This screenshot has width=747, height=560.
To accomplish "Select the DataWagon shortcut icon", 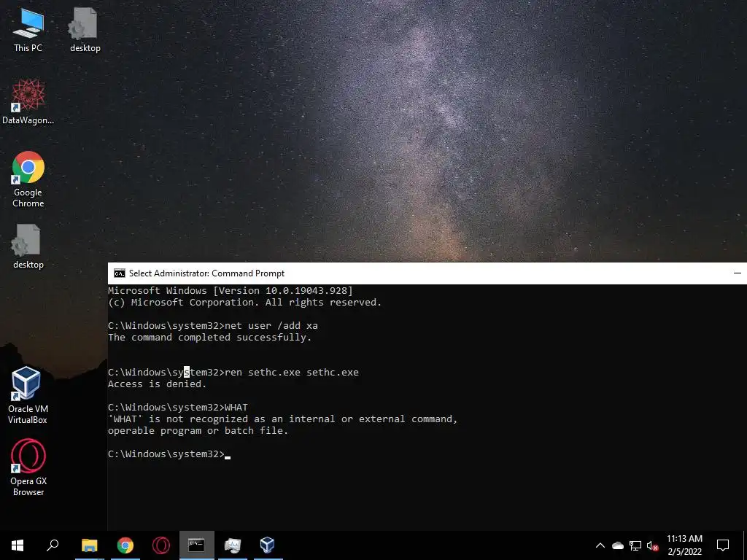I will point(28,102).
